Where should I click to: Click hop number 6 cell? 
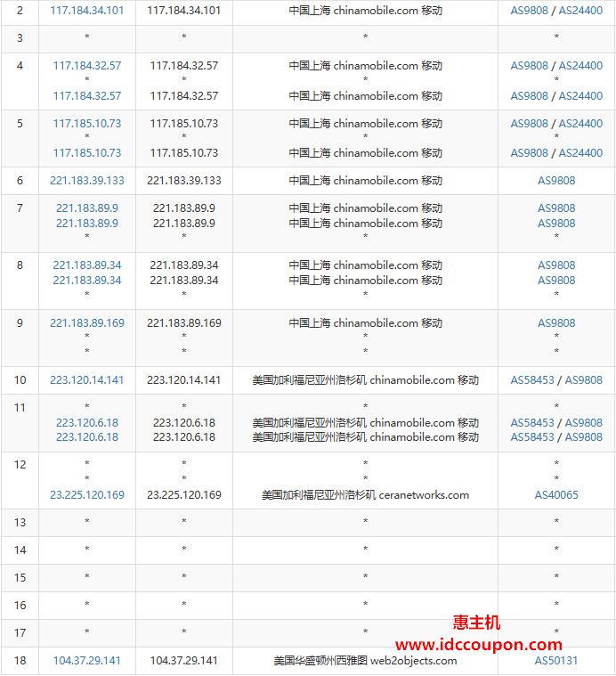(20, 181)
